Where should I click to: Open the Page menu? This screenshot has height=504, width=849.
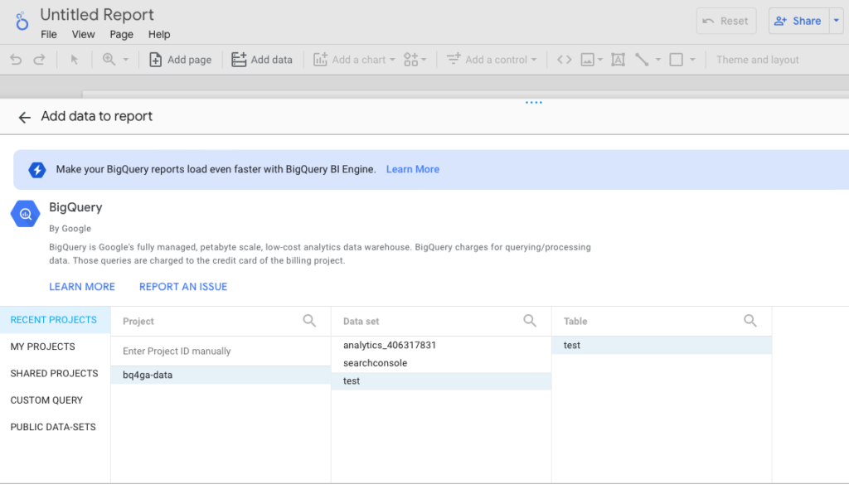pyautogui.click(x=121, y=34)
